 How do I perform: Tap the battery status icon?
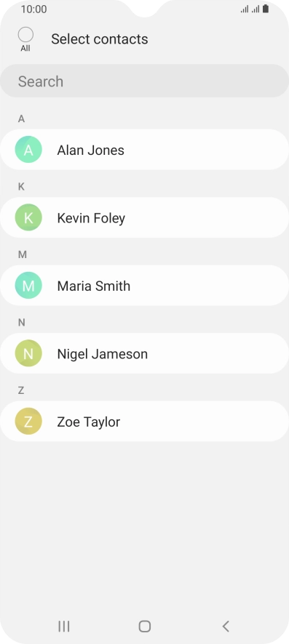pos(266,9)
